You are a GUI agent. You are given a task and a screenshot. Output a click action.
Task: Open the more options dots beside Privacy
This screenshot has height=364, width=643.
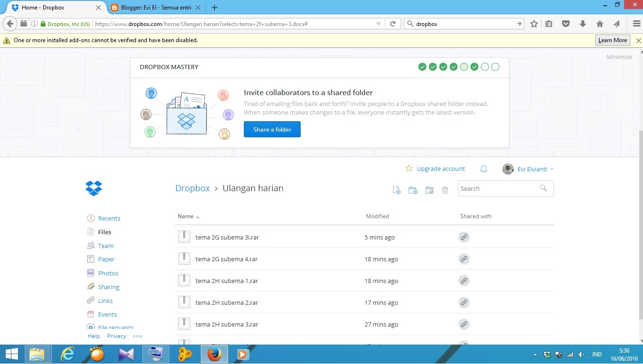tap(137, 336)
